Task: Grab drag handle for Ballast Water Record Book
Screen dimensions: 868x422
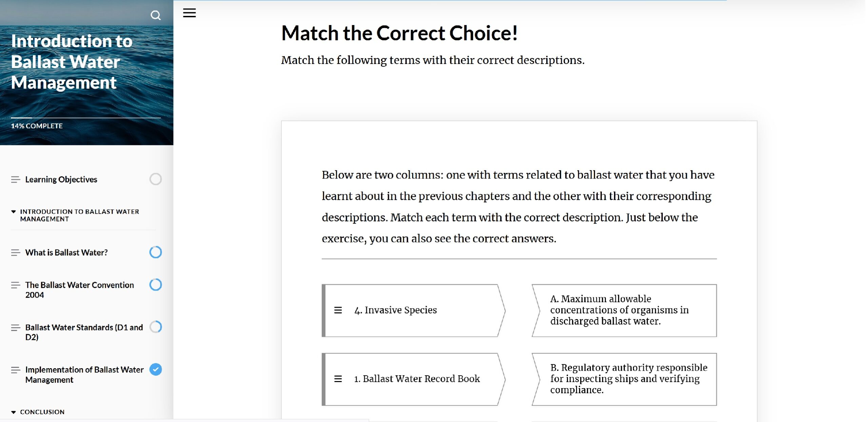Action: point(338,379)
